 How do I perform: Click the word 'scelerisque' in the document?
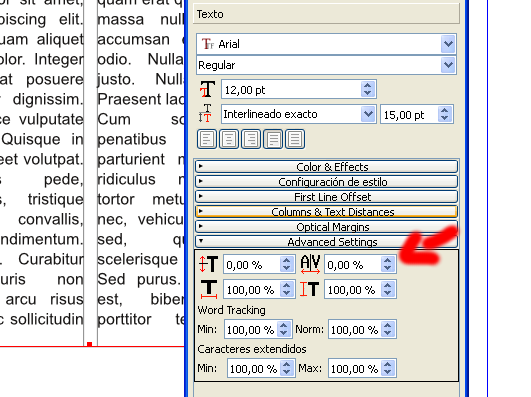[137, 259]
